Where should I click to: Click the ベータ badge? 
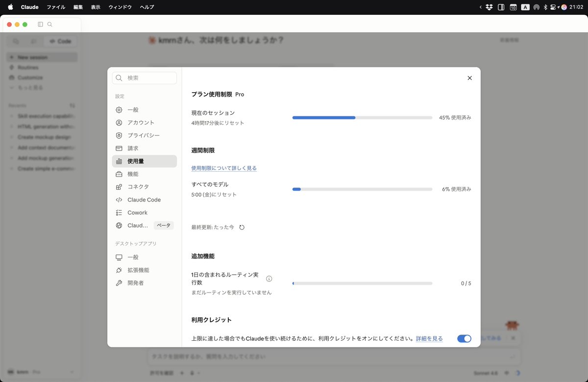click(x=164, y=226)
